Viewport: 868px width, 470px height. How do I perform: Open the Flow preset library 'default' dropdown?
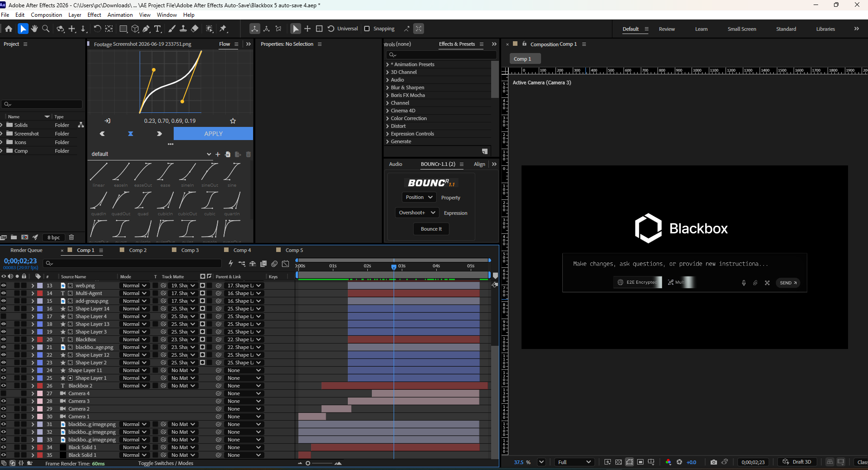[151, 154]
